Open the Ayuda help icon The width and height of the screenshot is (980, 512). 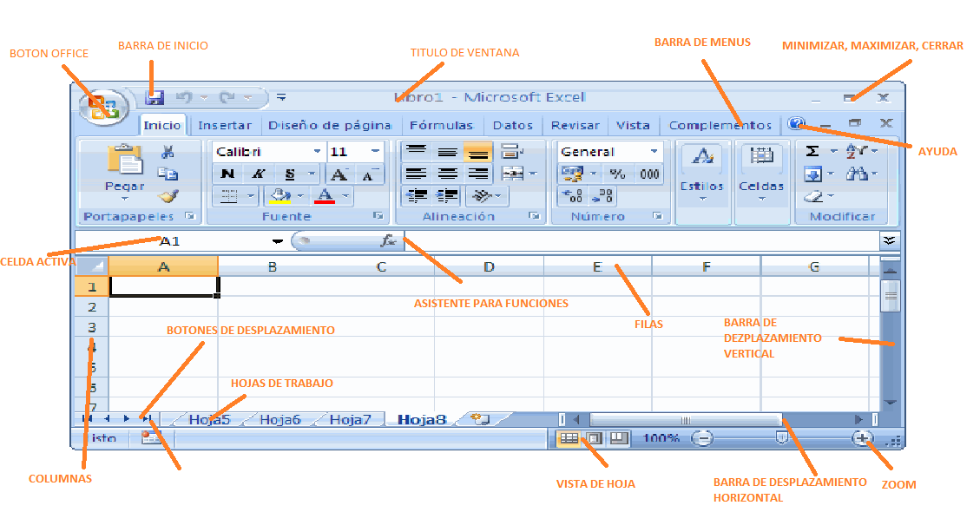[796, 123]
